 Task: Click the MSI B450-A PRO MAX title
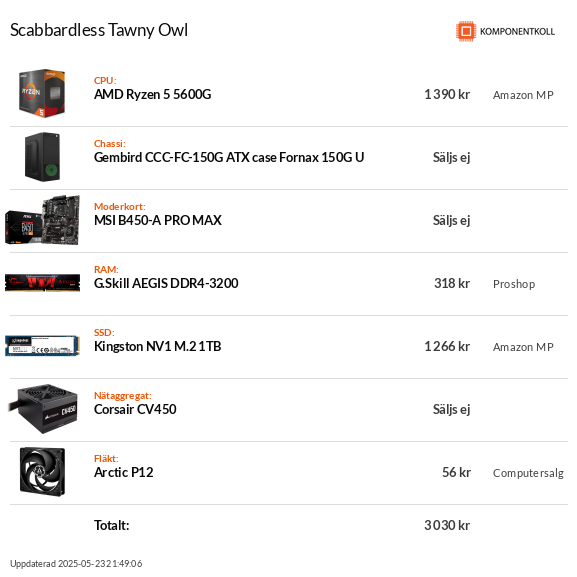point(158,220)
